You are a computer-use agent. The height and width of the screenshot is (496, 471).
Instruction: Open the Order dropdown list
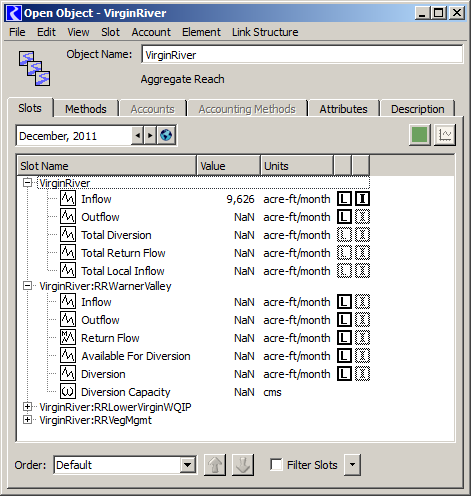point(188,465)
